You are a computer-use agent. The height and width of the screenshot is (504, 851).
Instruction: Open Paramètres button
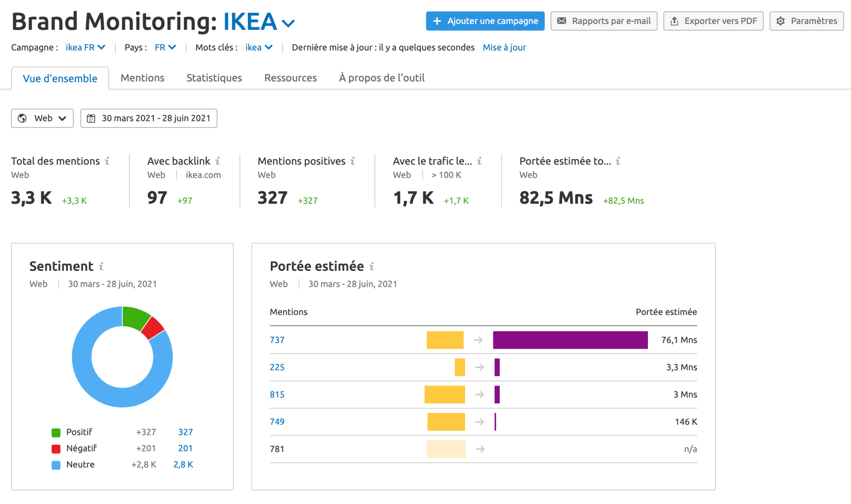click(x=806, y=21)
